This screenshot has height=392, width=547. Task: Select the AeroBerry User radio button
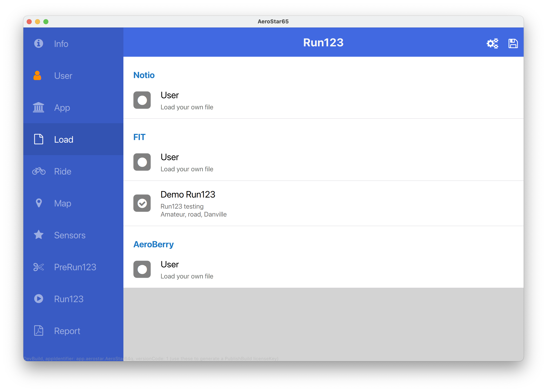tap(142, 269)
